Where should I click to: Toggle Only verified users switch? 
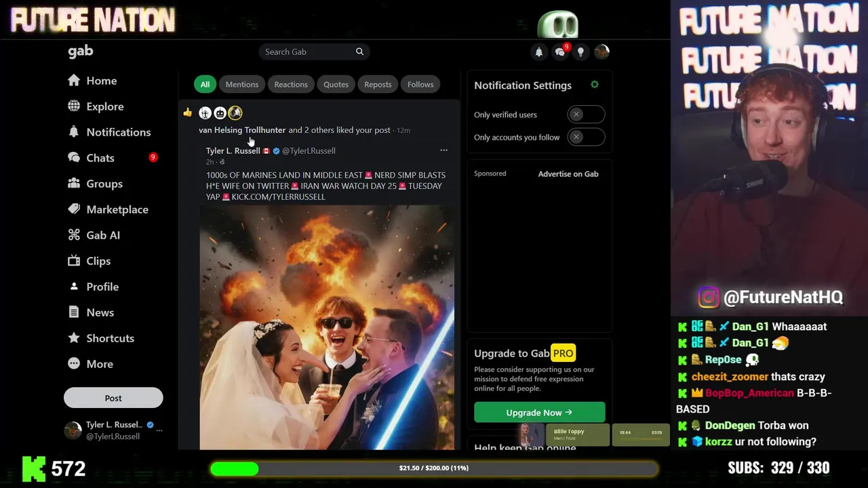click(586, 115)
